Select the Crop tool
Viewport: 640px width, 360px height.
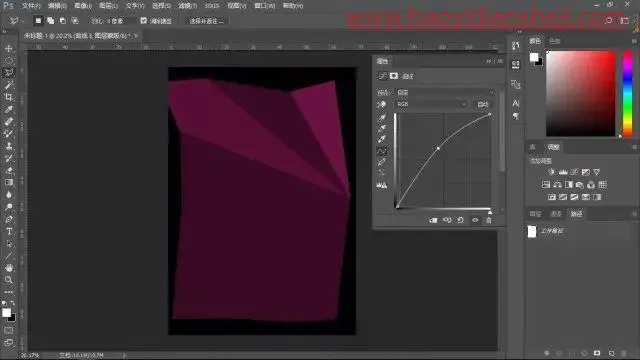(x=9, y=97)
